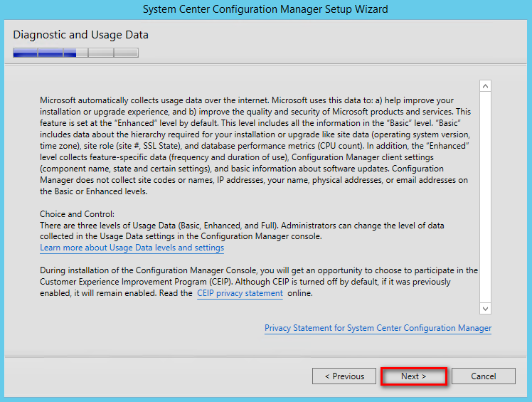Open Learn more about Usage Data levels link
Viewport: 532px width, 402px height.
(x=132, y=248)
